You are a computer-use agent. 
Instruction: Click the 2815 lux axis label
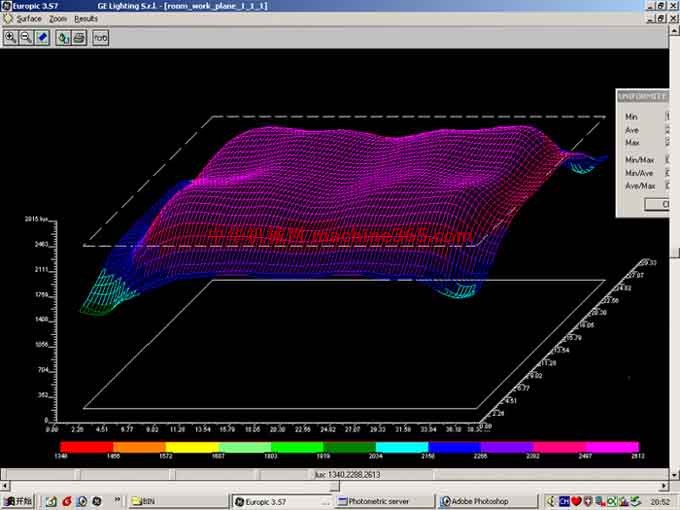pos(36,219)
